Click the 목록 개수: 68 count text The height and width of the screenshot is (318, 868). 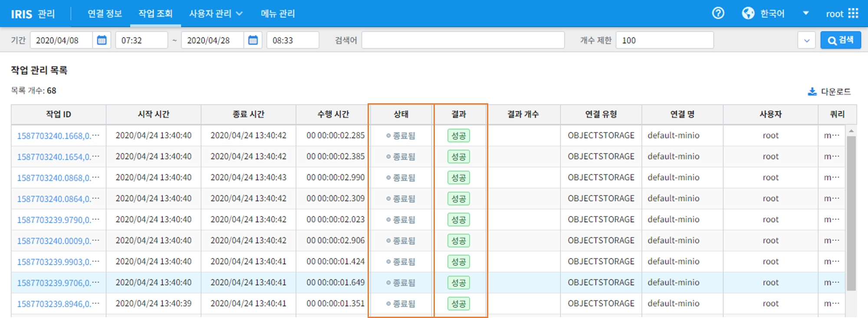click(33, 91)
